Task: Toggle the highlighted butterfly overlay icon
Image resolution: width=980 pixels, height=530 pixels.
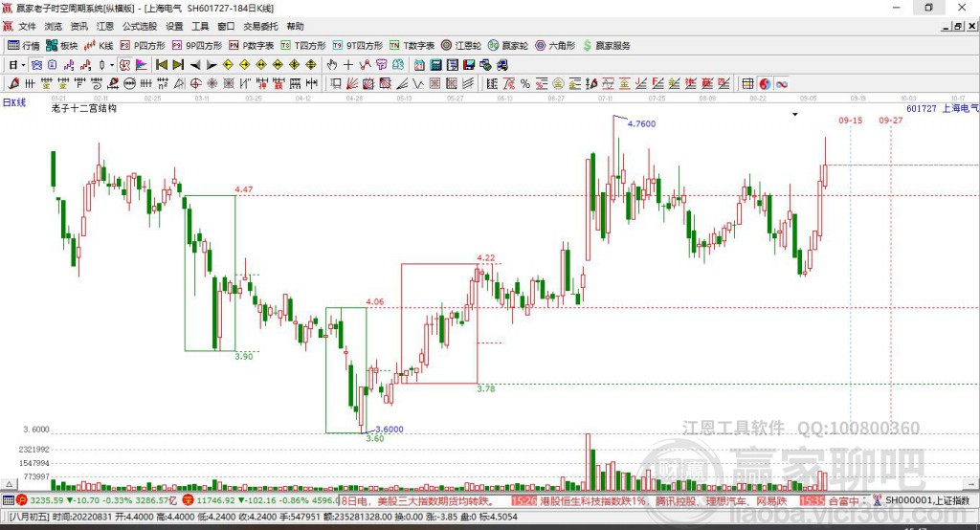Action: pyautogui.click(x=37, y=65)
